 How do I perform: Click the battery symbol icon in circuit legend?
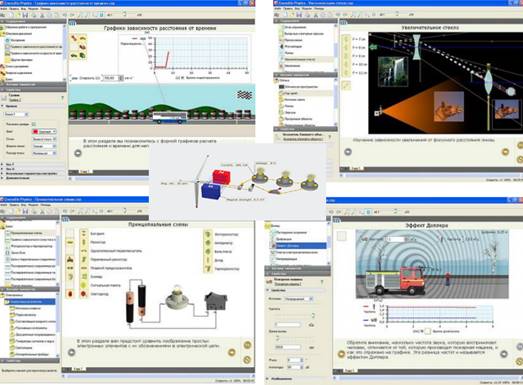[x=84, y=233]
